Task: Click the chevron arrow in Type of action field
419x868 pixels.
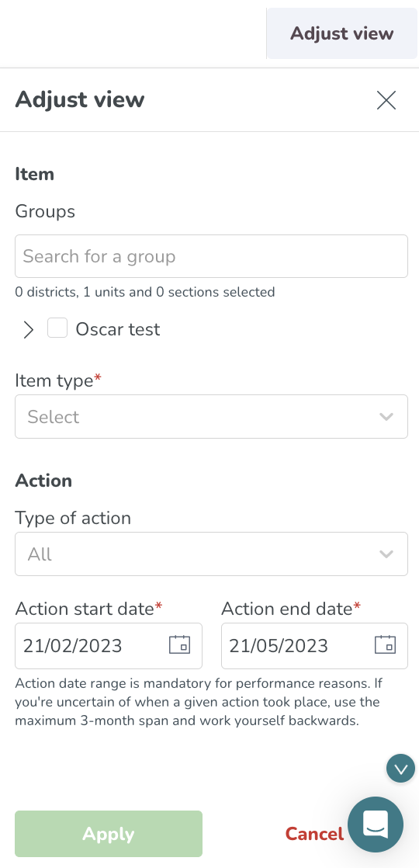Action: click(386, 554)
